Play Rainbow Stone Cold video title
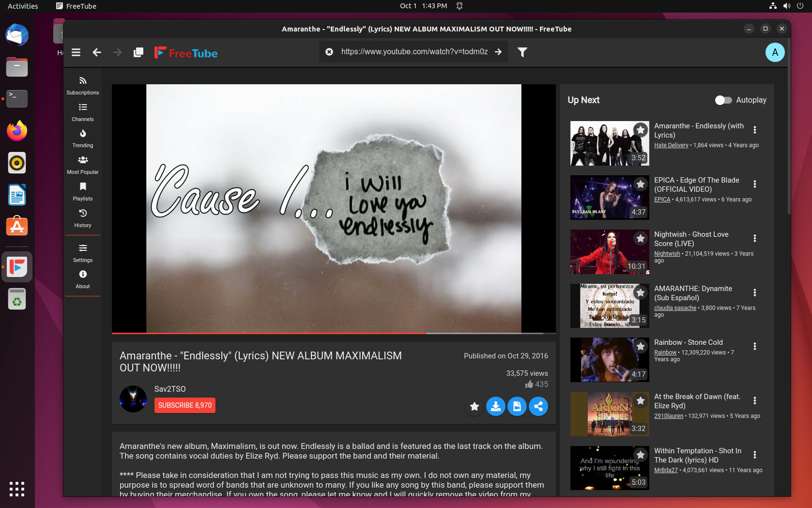The image size is (812, 508). coord(688,342)
